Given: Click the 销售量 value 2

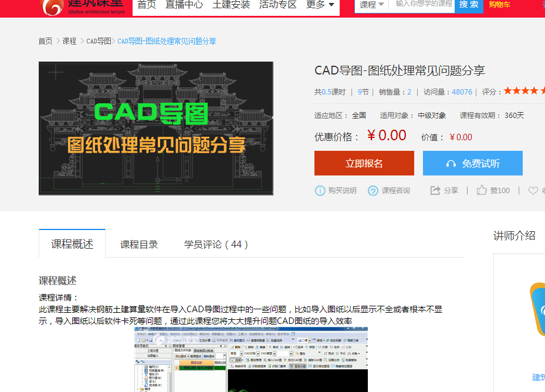Looking at the screenshot, I should coord(409,92).
